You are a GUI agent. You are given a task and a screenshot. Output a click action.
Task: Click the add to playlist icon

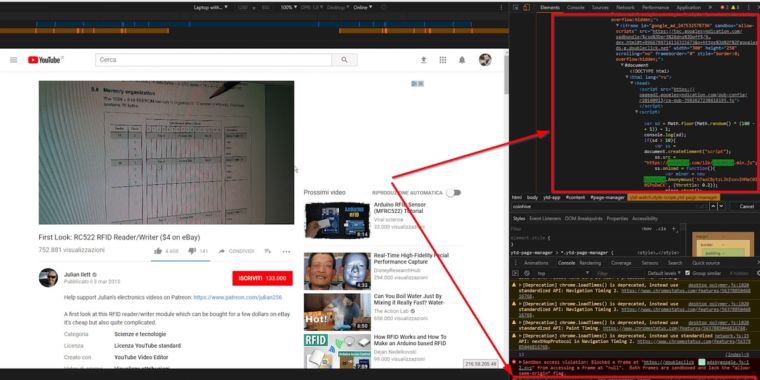tap(268, 251)
